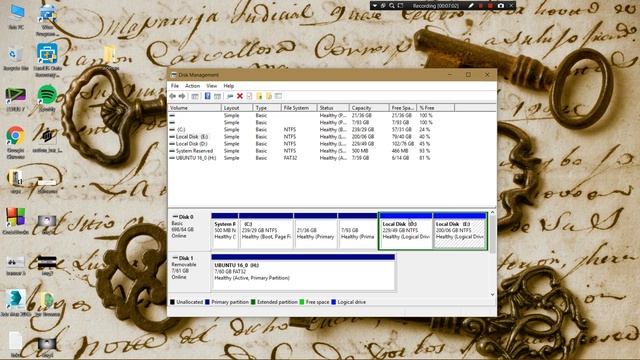The height and width of the screenshot is (360, 640).
Task: Select the 21.36 GB partition on Disk 0
Action: [316, 231]
